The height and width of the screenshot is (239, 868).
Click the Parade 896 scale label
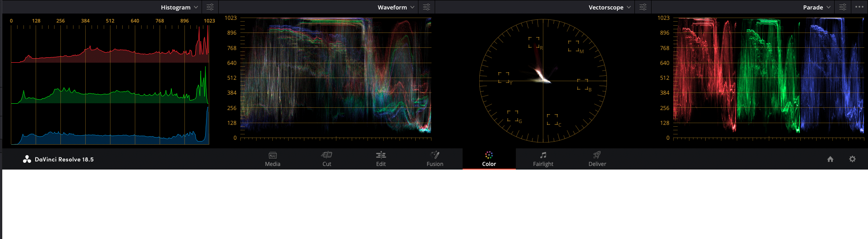[x=665, y=33]
